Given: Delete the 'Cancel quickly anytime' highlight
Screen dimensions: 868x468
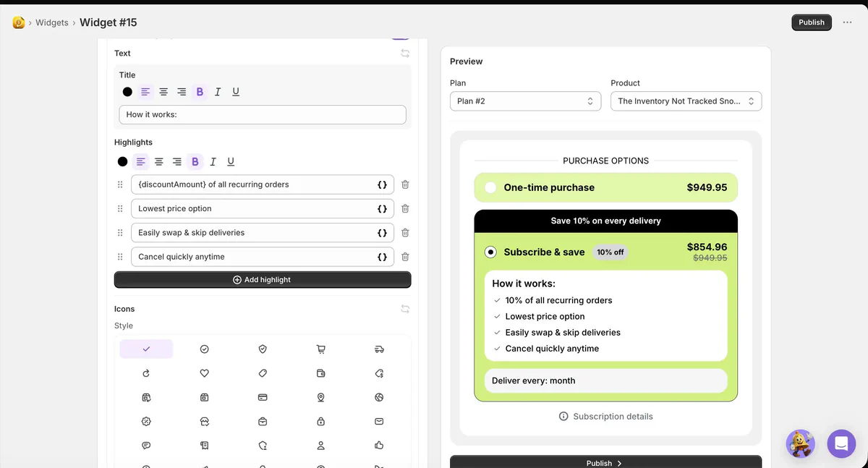Looking at the screenshot, I should [x=405, y=257].
